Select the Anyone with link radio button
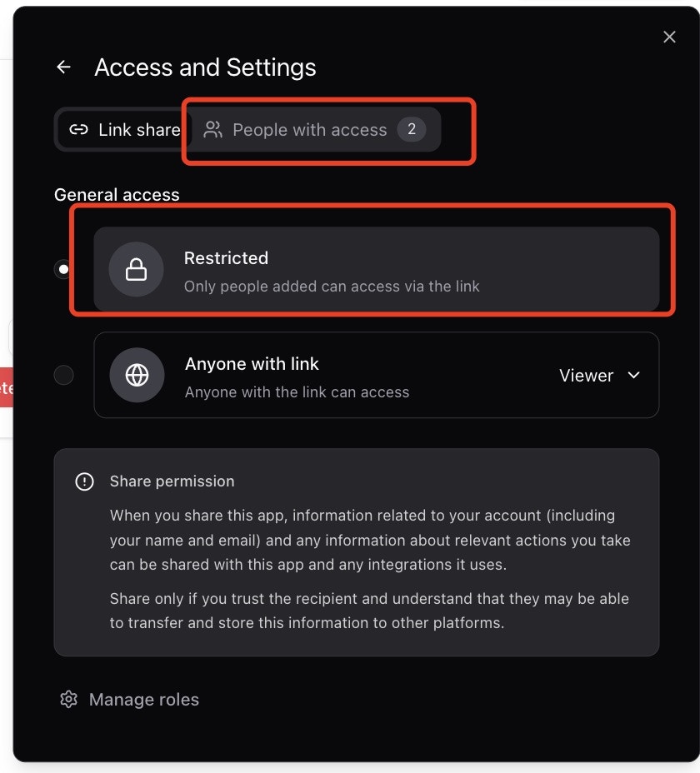The height and width of the screenshot is (773, 700). click(63, 375)
